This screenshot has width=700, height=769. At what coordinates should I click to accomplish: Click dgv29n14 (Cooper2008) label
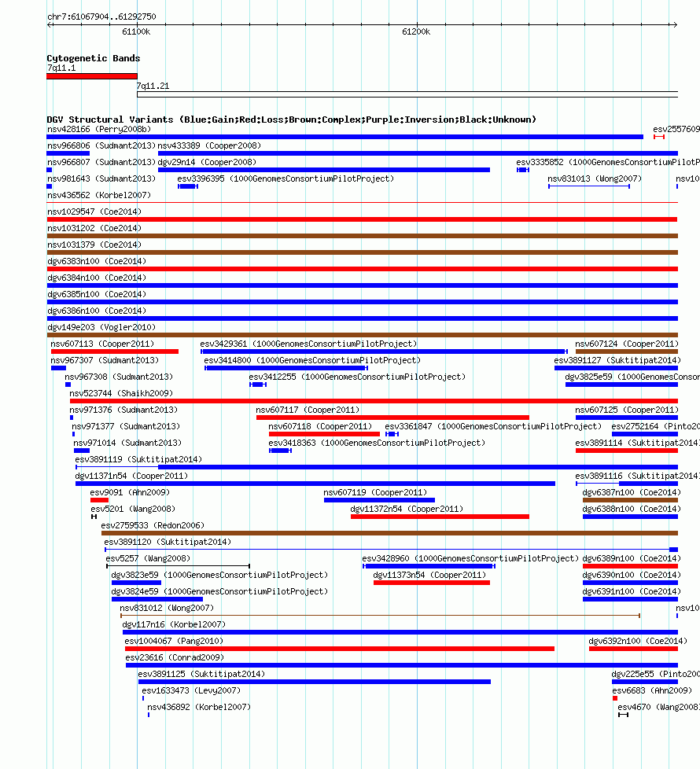(207, 162)
